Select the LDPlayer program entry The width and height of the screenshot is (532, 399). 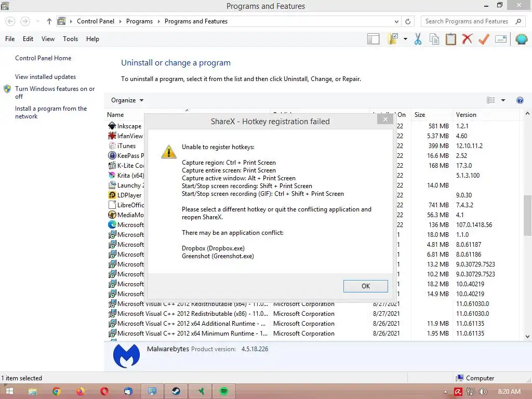[125, 195]
